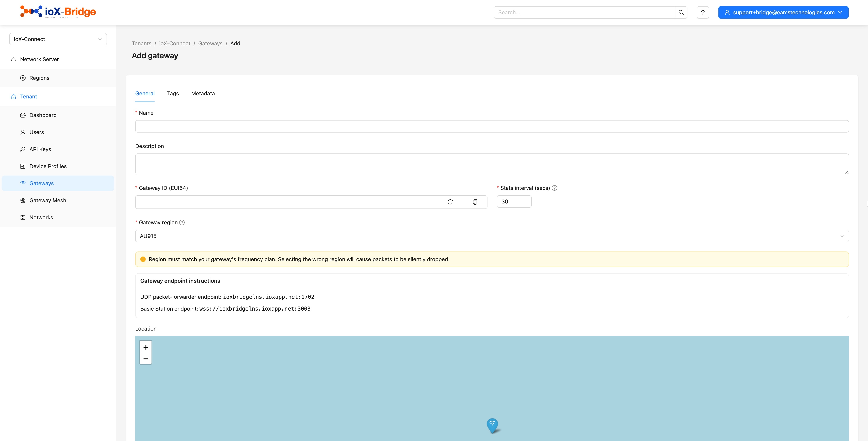
Task: Click the ioX-Bridge logo
Action: pyautogui.click(x=58, y=12)
